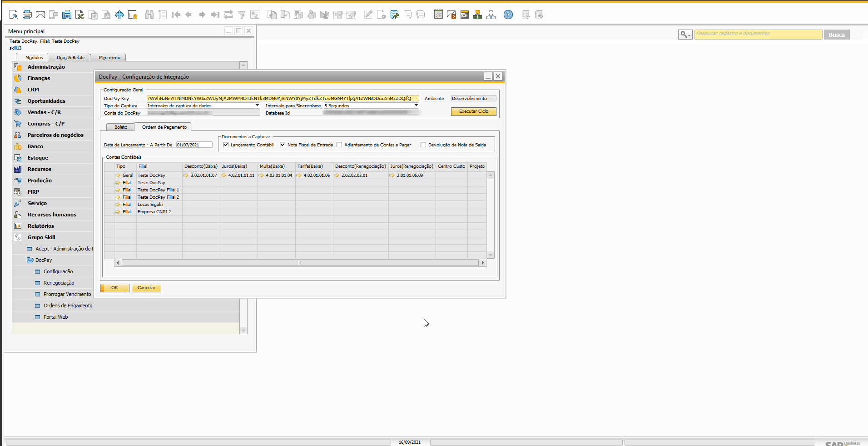Open Portal Web menu entry
Image resolution: width=868 pixels, height=446 pixels.
tap(56, 317)
